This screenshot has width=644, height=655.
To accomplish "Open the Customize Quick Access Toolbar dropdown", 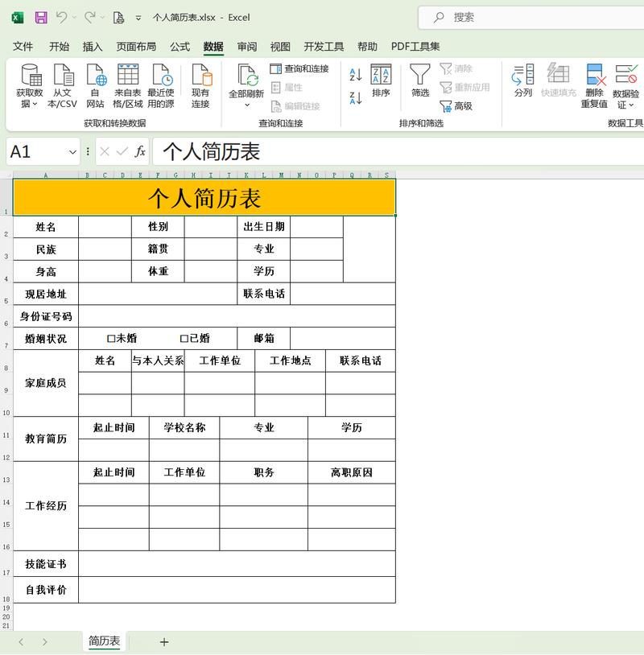I will pyautogui.click(x=138, y=18).
